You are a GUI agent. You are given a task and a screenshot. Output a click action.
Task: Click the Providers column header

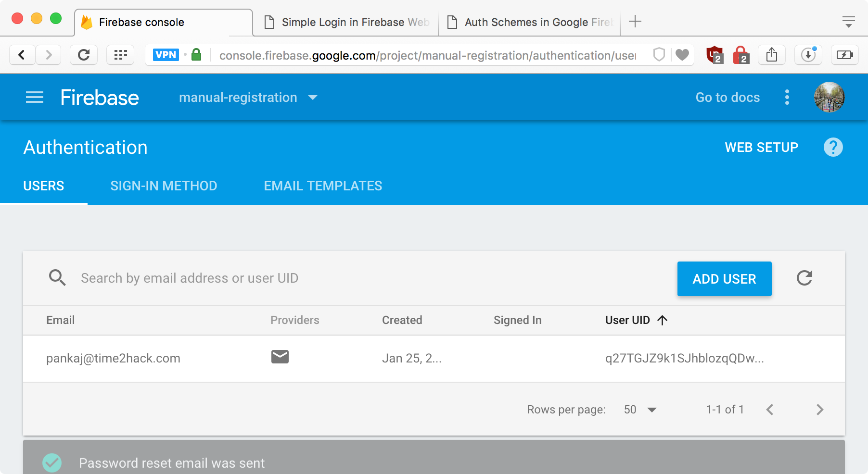pyautogui.click(x=295, y=320)
